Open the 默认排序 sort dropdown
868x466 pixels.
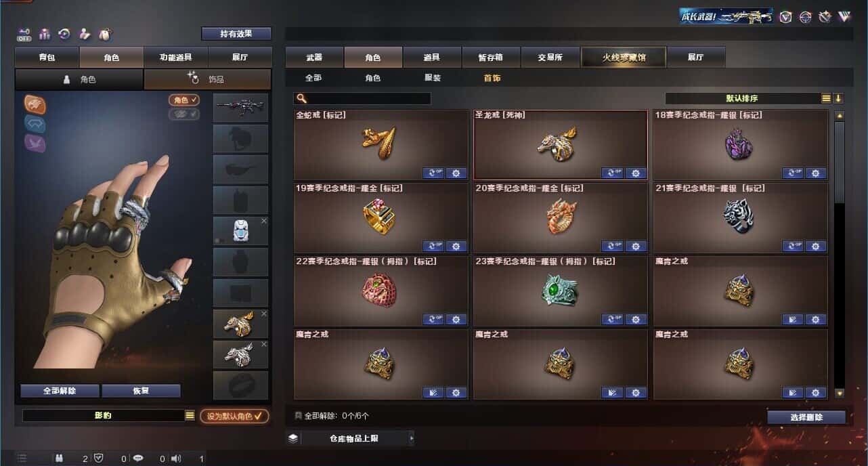point(743,98)
